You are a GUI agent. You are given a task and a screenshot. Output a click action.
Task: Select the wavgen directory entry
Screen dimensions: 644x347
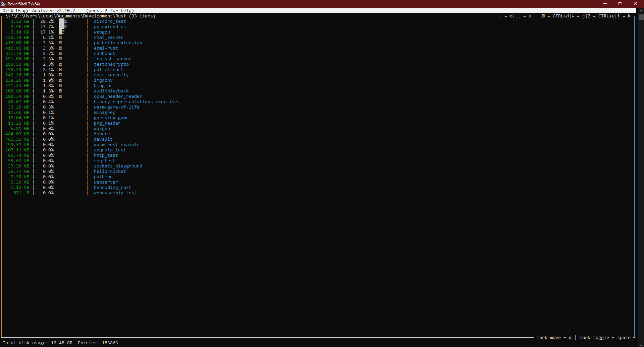point(102,129)
